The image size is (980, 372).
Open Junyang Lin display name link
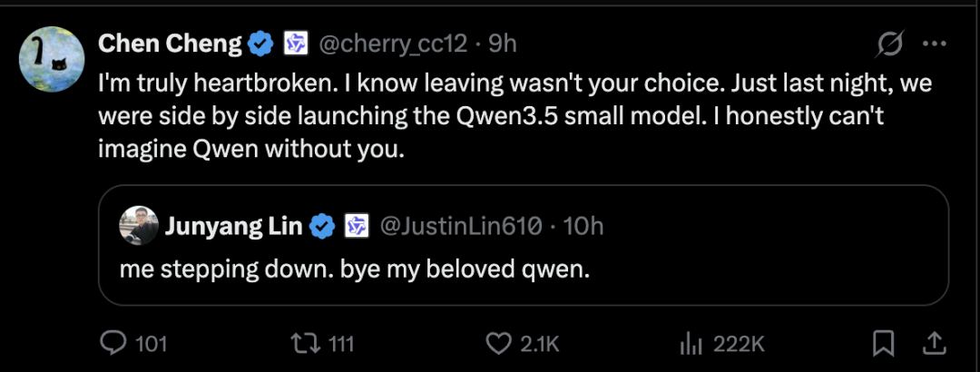[x=233, y=226]
